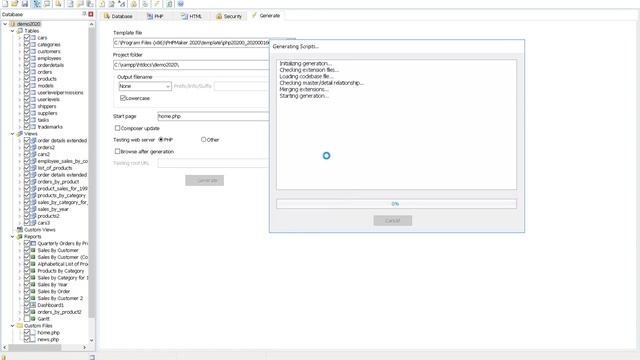
Task: Uncheck the cars table checkbox
Action: tap(27, 38)
